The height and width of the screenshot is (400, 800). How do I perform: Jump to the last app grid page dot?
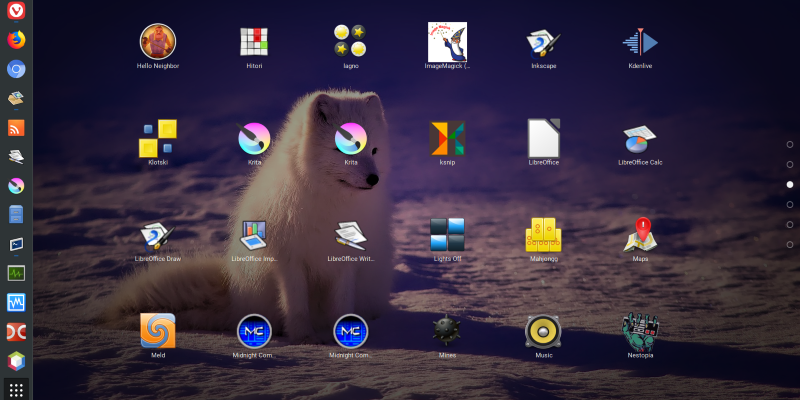790,245
